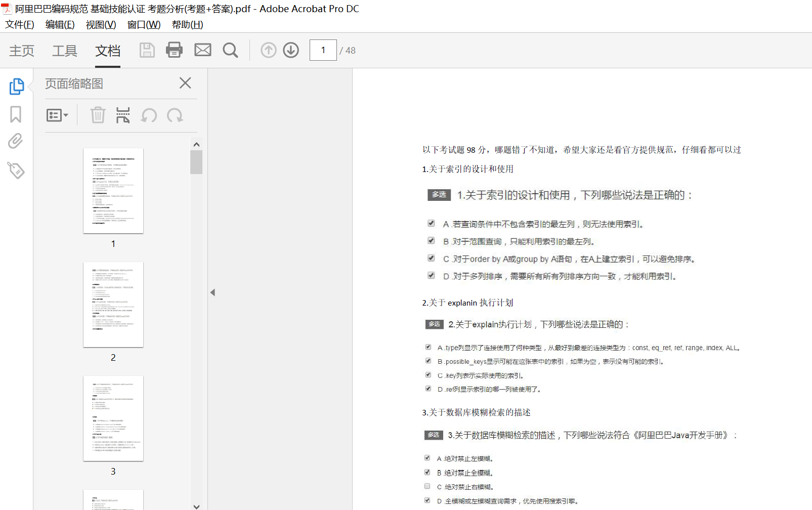Go to next page with down arrow

pyautogui.click(x=291, y=50)
